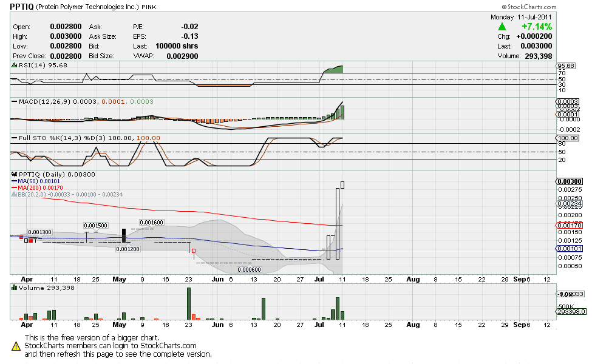
Task: Click the date Monday 11-Jul-2011
Action: [521, 17]
